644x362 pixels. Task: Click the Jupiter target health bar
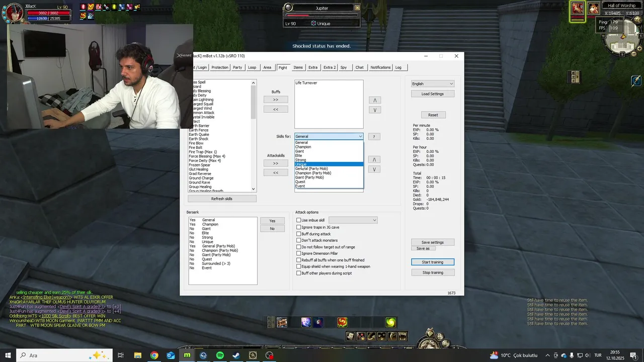322,15
